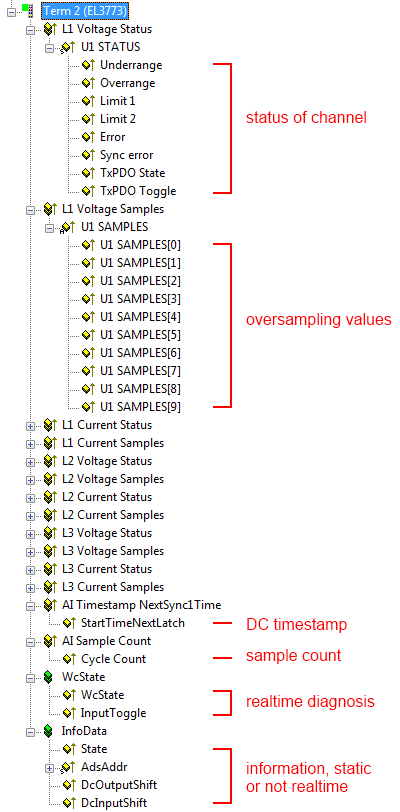This screenshot has width=400, height=812.
Task: Expand the L3 Current Status node
Action: [30, 570]
